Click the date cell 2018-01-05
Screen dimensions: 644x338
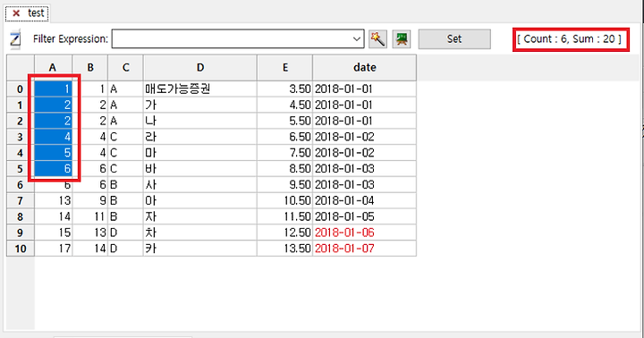[364, 217]
